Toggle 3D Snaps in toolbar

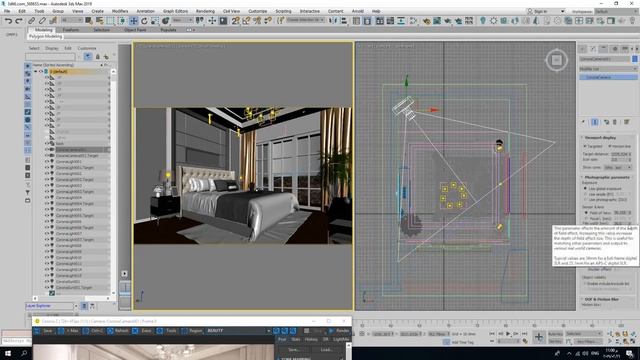pyautogui.click(x=235, y=20)
